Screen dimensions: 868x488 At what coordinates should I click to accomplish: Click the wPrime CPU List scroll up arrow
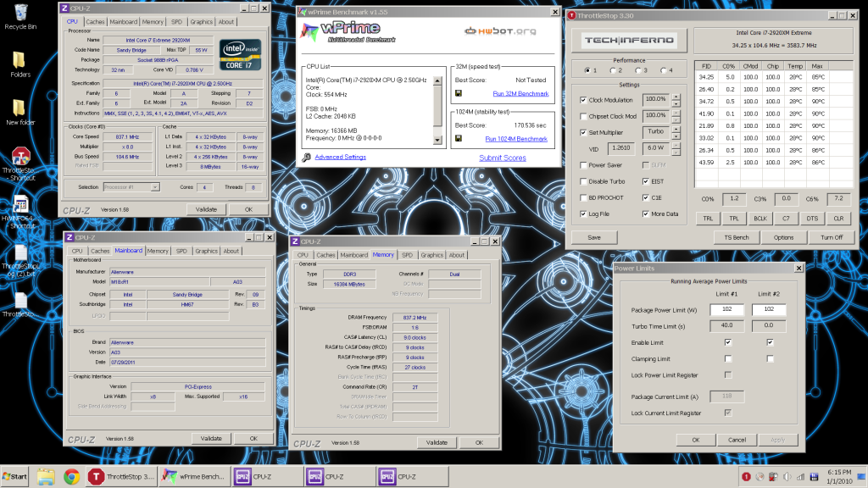[x=437, y=80]
